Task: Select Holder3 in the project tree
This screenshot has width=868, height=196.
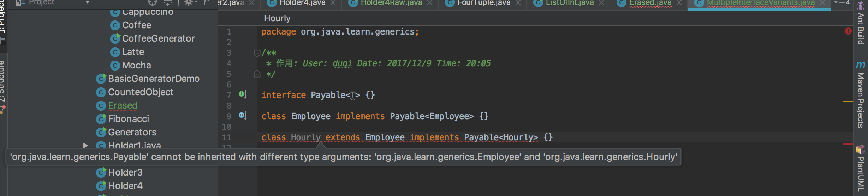Action: coord(125,172)
